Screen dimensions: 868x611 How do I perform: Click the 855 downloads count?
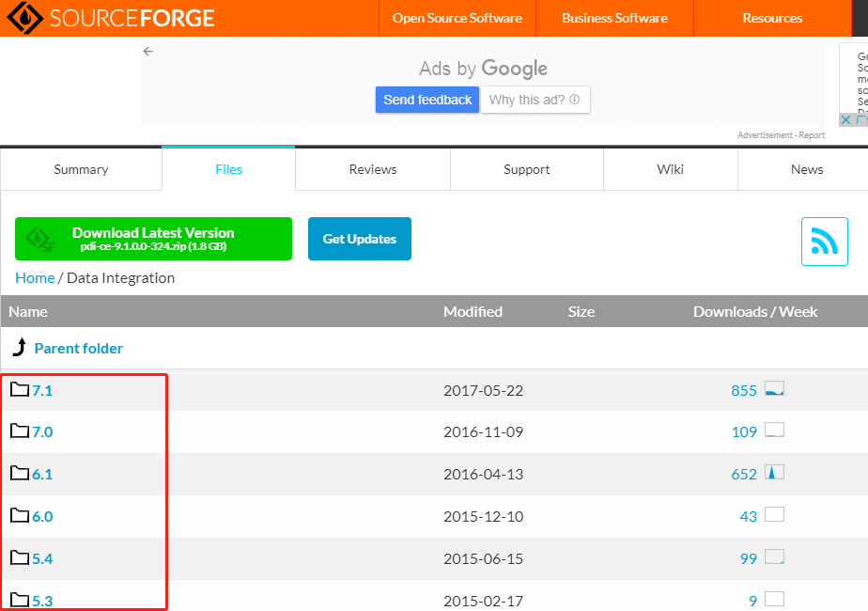point(743,390)
